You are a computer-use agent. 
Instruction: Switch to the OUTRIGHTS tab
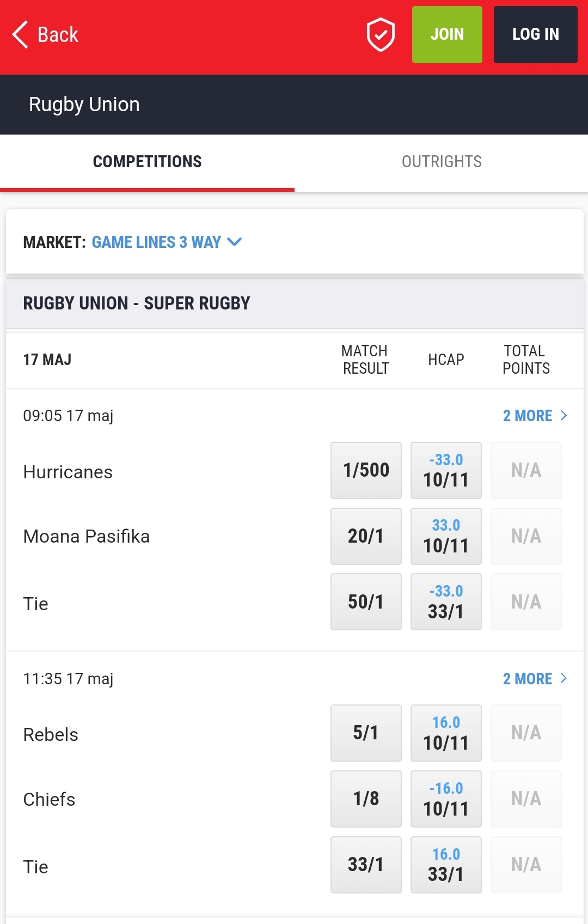coord(442,161)
